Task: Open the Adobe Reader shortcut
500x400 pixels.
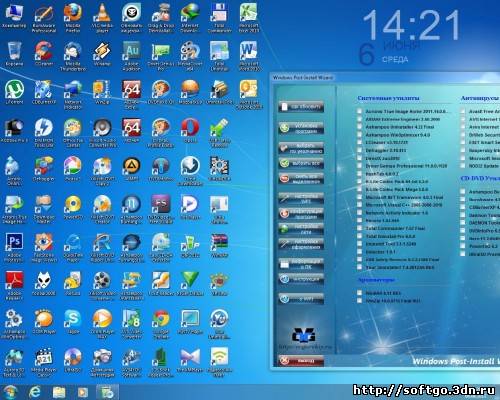Action: pos(14,285)
